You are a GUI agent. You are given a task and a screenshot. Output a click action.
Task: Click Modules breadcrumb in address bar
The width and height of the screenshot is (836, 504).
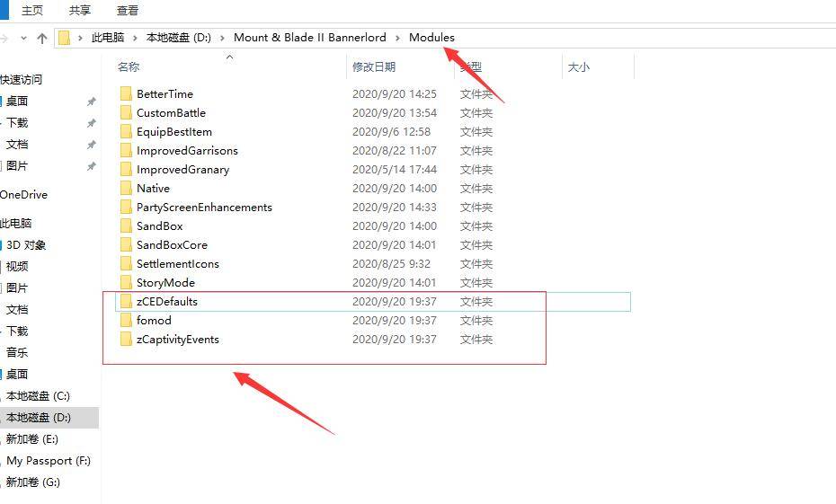(431, 38)
